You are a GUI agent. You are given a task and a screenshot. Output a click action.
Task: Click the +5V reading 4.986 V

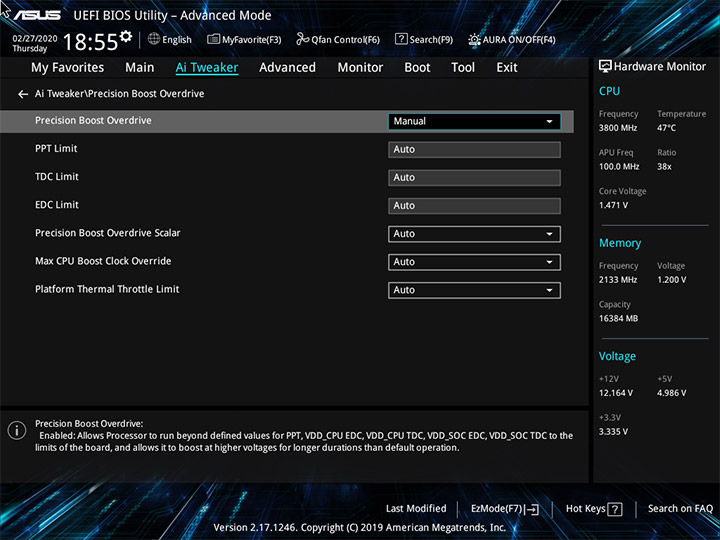point(671,393)
